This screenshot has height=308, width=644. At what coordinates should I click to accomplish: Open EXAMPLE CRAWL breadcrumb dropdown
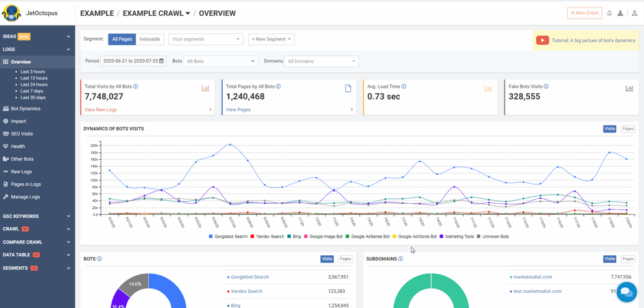[156, 13]
